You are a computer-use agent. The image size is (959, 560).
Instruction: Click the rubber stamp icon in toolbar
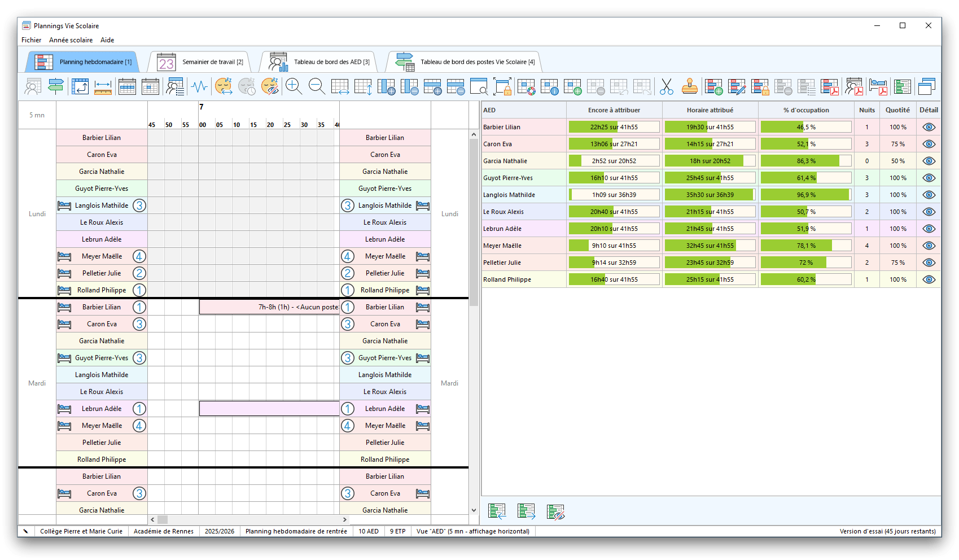tap(689, 87)
